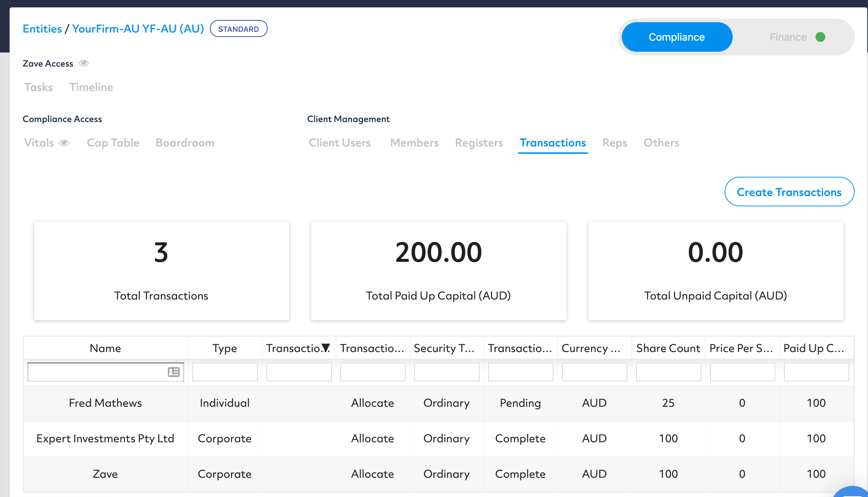The height and width of the screenshot is (497, 868).
Task: Open the Boardroom tab
Action: tap(185, 143)
